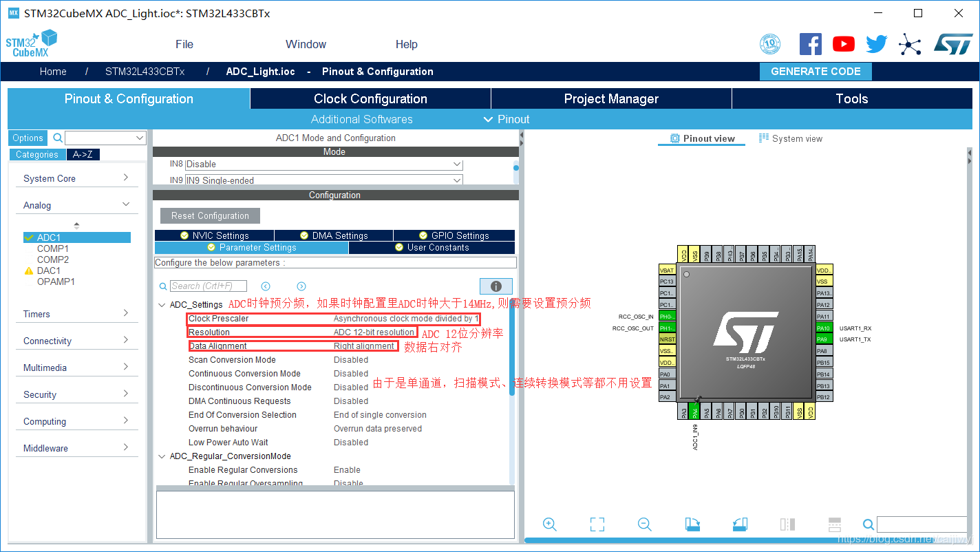
Task: Fit the chip view to the window
Action: (x=597, y=524)
